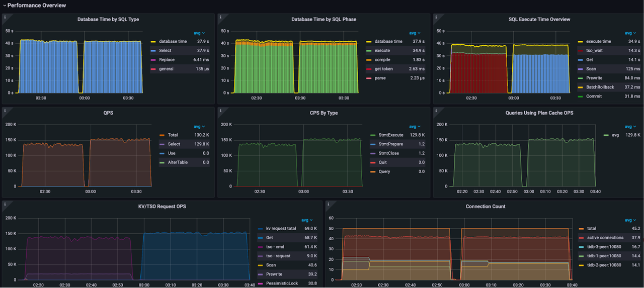644x288 pixels.
Task: Toggle the tso_wait series in legend
Action: coord(595,51)
